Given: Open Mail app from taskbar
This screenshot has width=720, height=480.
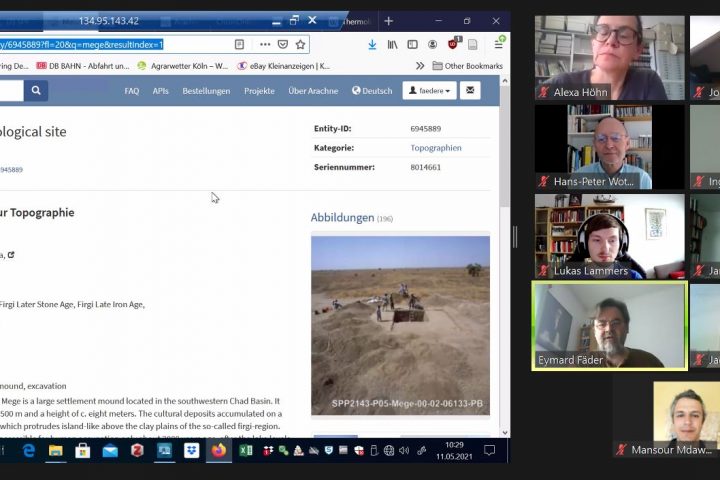Looking at the screenshot, I should (x=110, y=451).
